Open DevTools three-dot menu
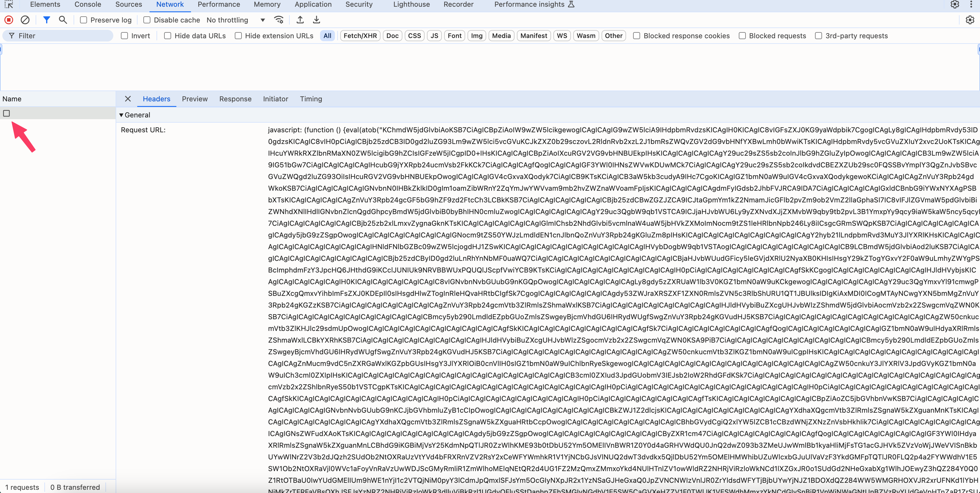Image resolution: width=980 pixels, height=493 pixels. pyautogui.click(x=971, y=5)
